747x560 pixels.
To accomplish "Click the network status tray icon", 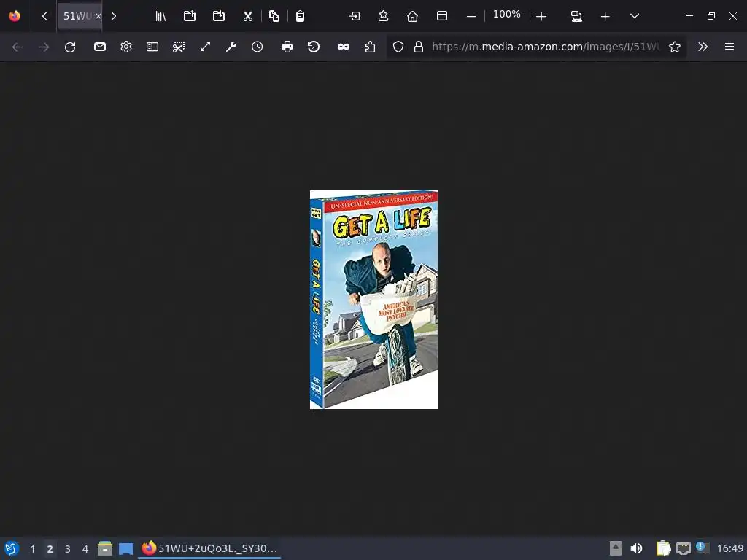I will 684,548.
